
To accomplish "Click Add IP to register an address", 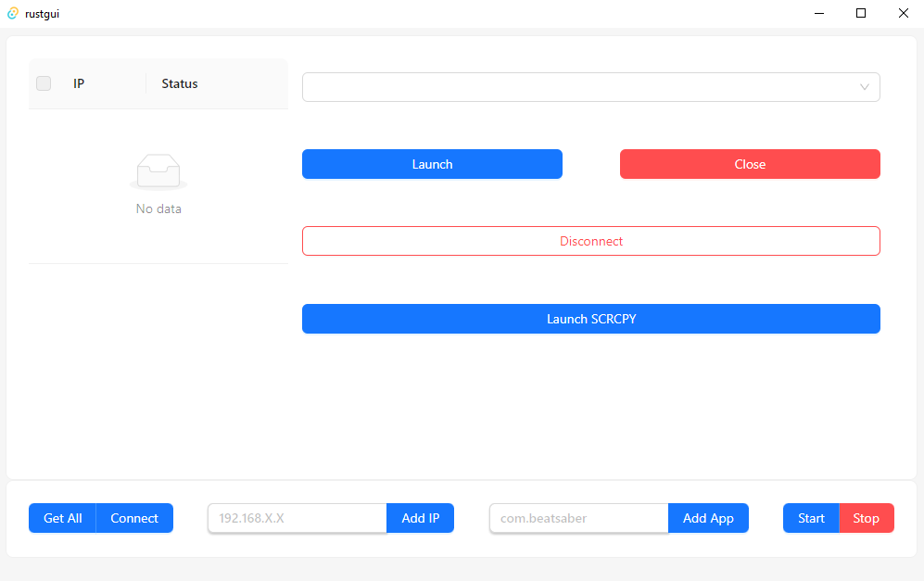I will [x=420, y=518].
